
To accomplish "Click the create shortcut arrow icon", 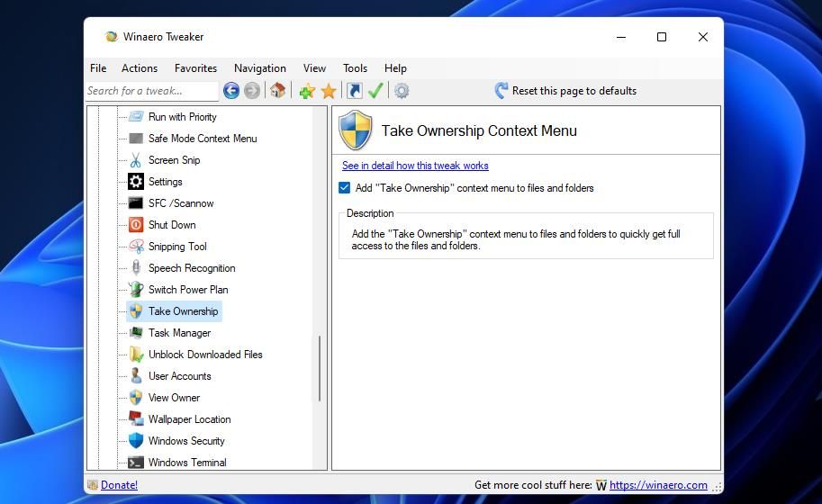I will [x=355, y=91].
